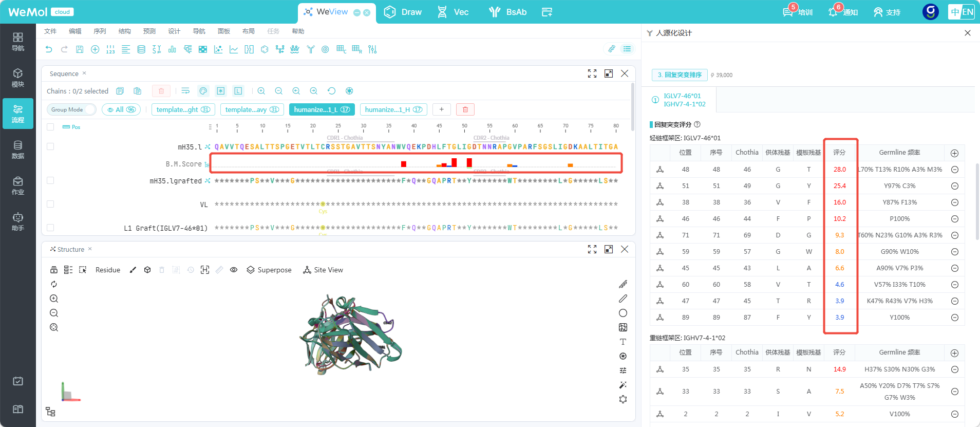The width and height of the screenshot is (980, 427).
Task: Click the antibody Y-shaped icon in toolbar
Action: pos(310,49)
